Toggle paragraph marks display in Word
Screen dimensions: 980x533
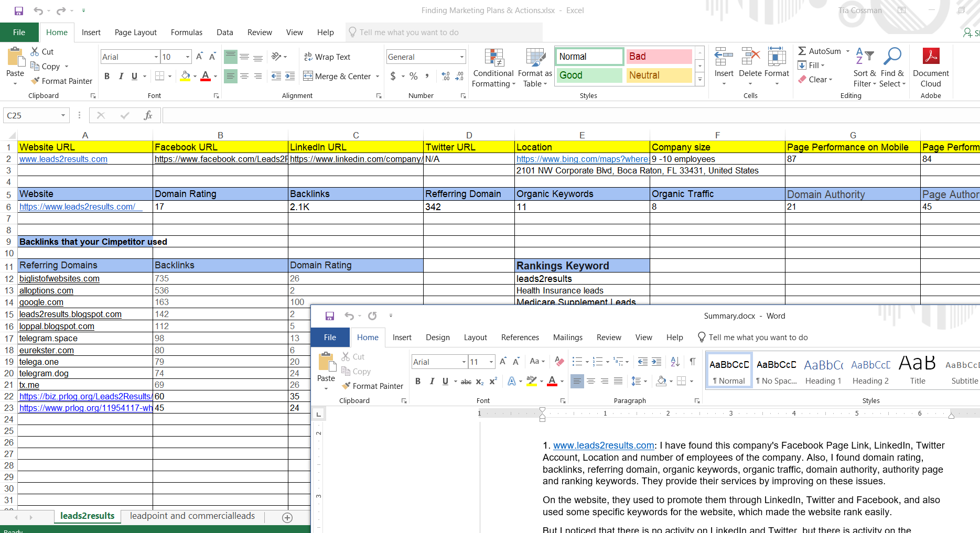point(693,361)
